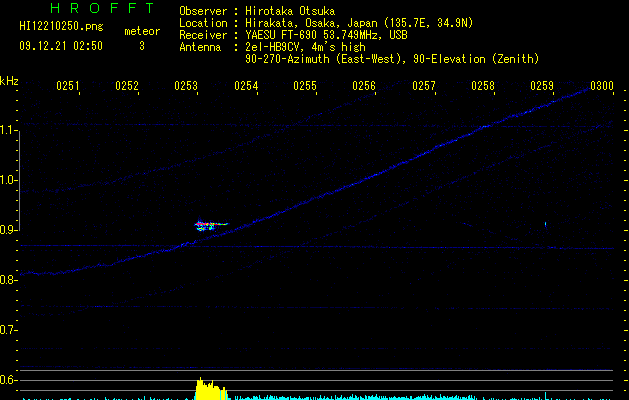Click the small echo blip near 0259
The width and height of the screenshot is (629, 400).
[546, 225]
